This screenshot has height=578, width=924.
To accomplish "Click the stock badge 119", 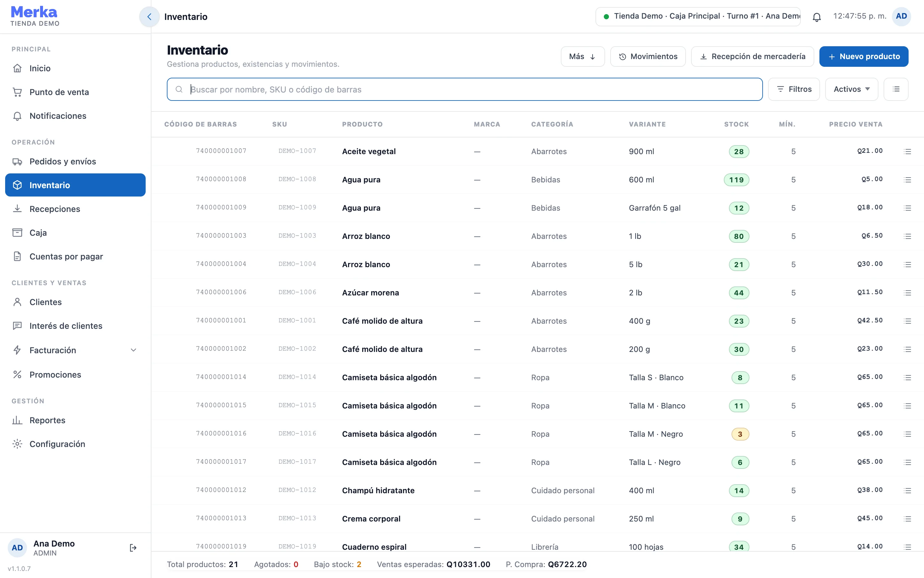I will (736, 180).
